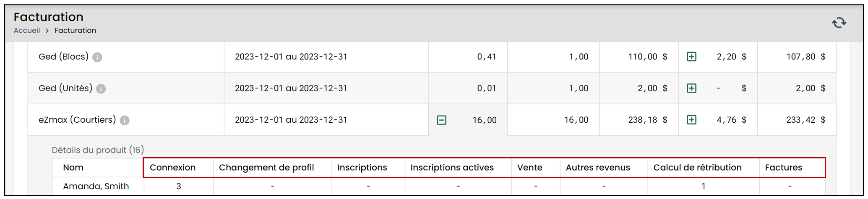Click Facturation breadcrumb item

coord(76,31)
